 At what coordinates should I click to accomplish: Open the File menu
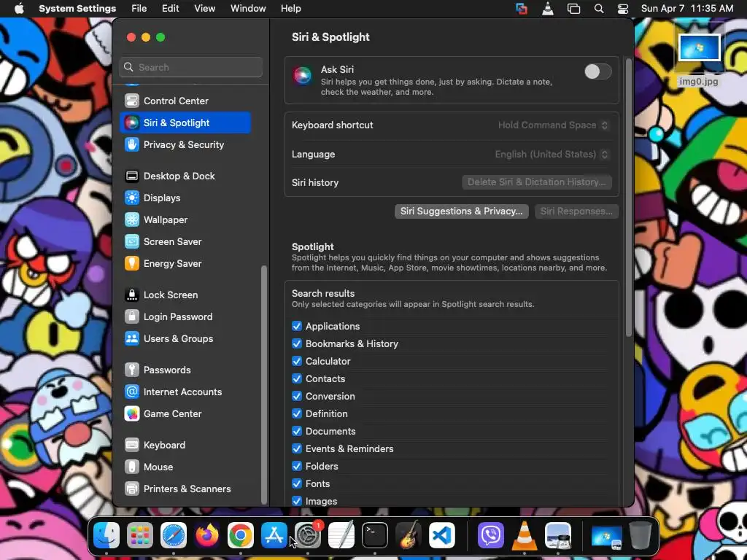pos(139,9)
